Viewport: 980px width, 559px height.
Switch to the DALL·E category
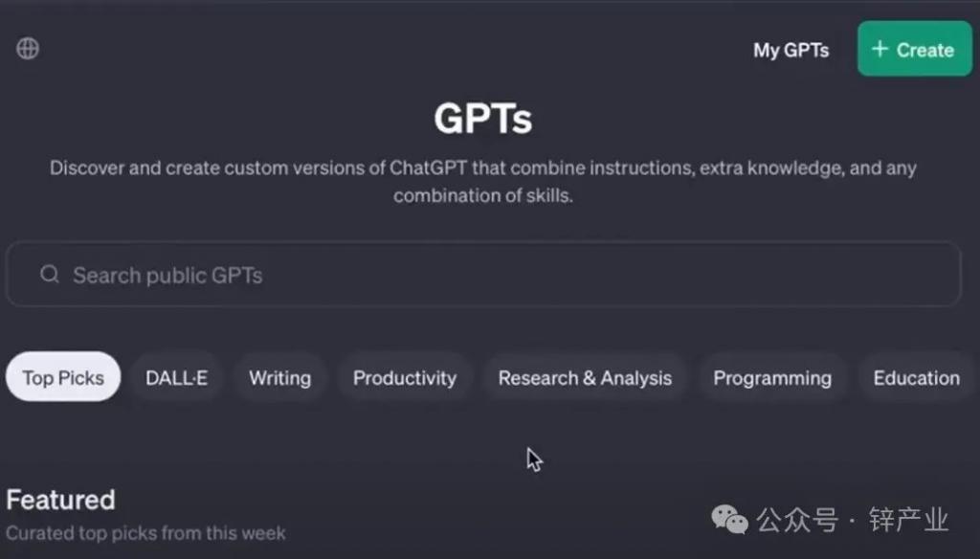pos(177,378)
